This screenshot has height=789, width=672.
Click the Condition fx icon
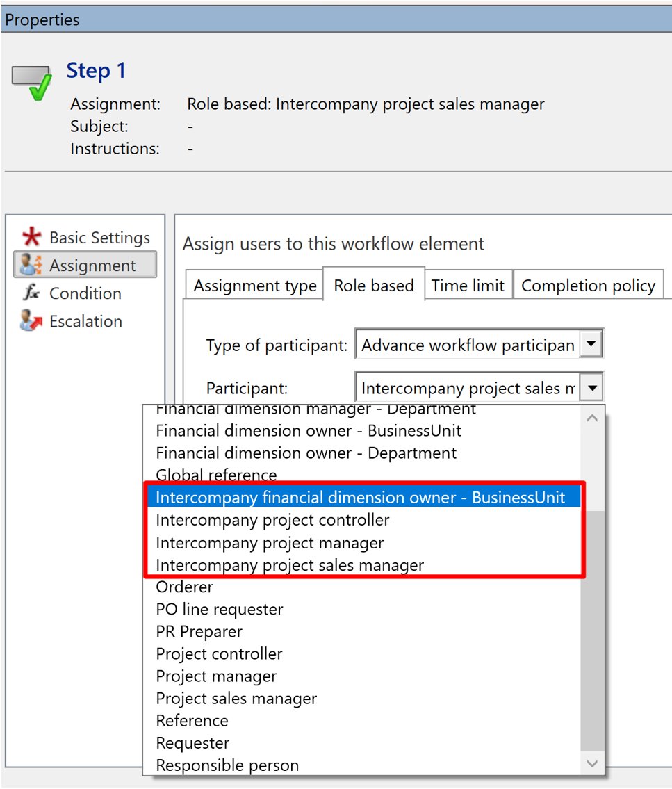coord(31,293)
